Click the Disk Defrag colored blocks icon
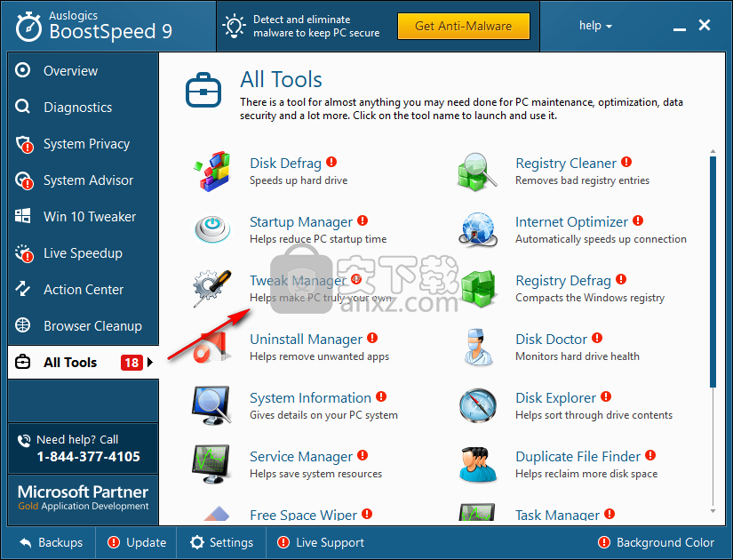This screenshot has width=733, height=560. coord(212,172)
